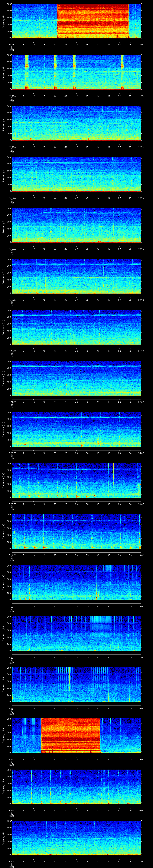The width and height of the screenshot is (153, 868).
Task: Click the 7:15:00 start time label
Action: [12, 96]
